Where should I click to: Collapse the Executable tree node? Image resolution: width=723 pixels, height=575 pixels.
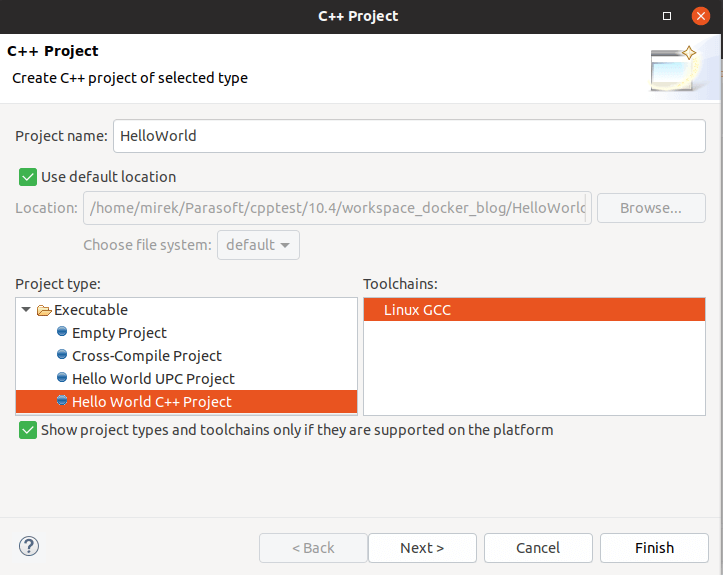27,310
